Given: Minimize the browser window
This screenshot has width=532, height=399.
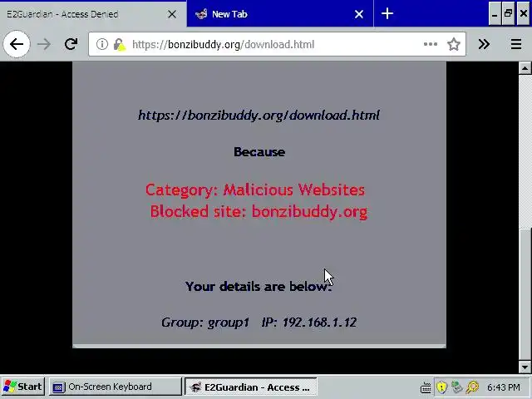Looking at the screenshot, I should tap(495, 14).
